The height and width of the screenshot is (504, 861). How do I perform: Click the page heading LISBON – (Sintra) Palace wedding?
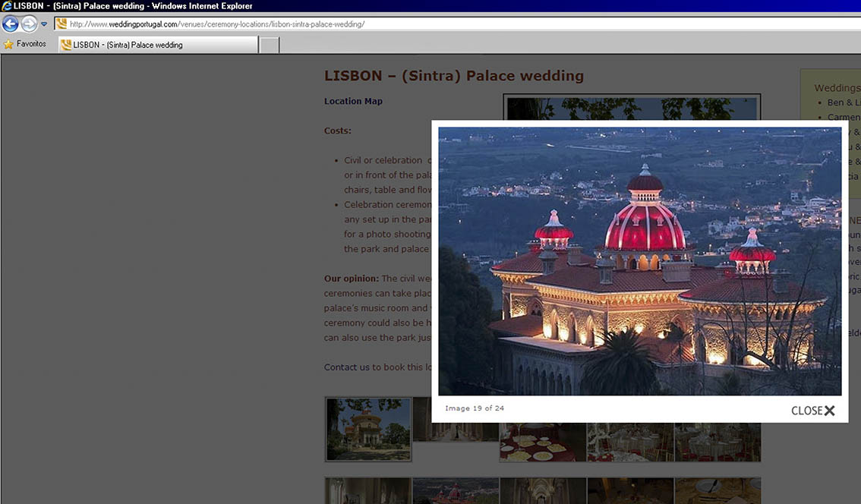[x=453, y=76]
